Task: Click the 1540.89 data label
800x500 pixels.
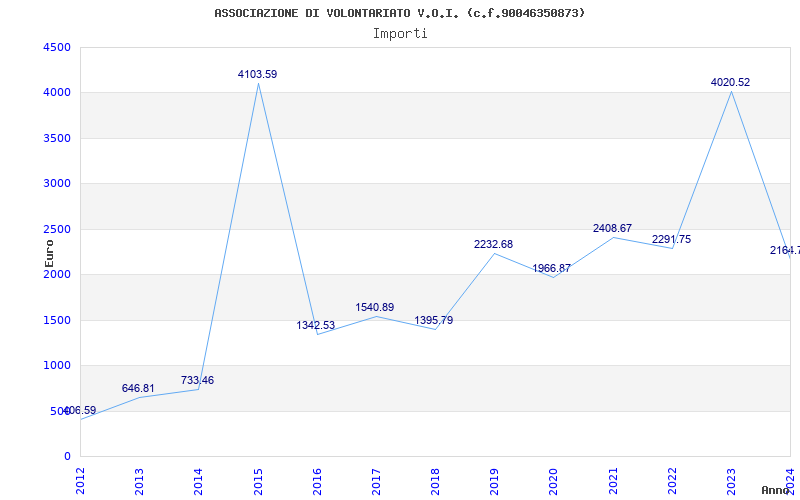Action: pos(374,308)
